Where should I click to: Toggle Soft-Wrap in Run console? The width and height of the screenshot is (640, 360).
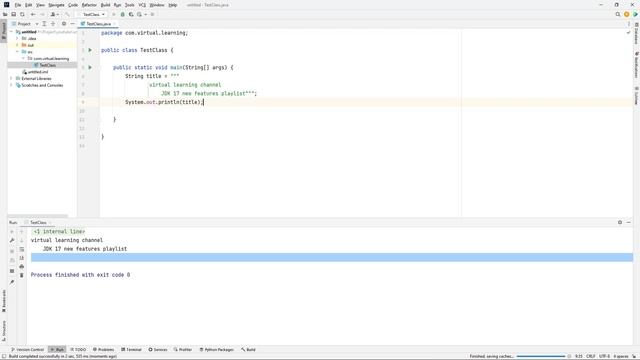pyautogui.click(x=22, y=249)
